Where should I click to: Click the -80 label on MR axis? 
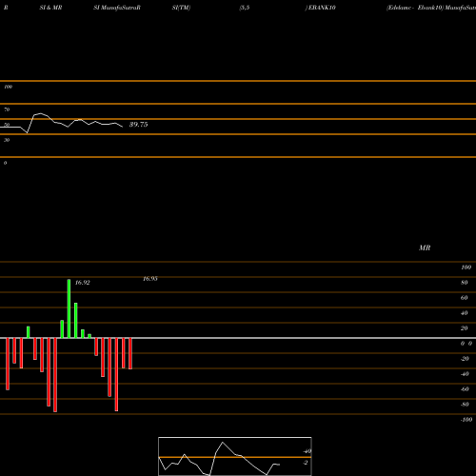(465, 405)
